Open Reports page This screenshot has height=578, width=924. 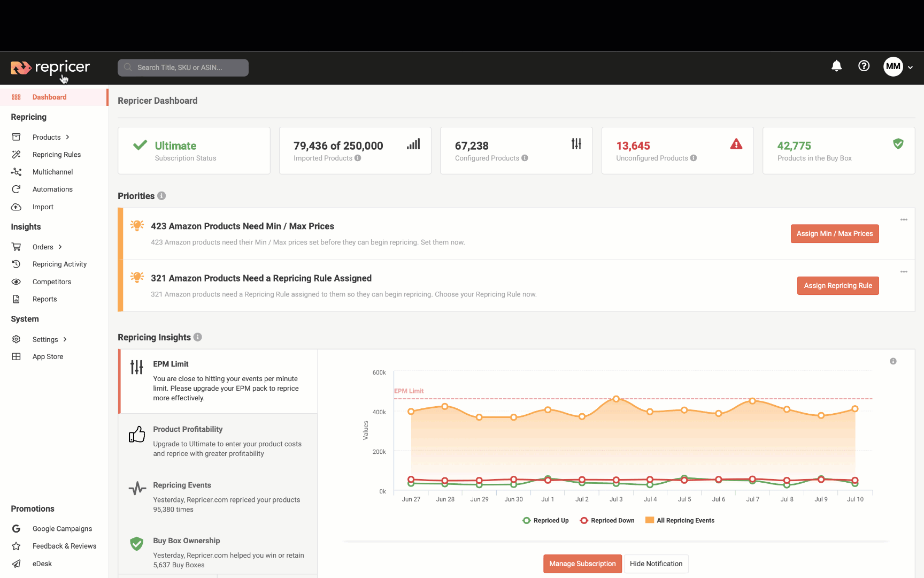(x=44, y=299)
